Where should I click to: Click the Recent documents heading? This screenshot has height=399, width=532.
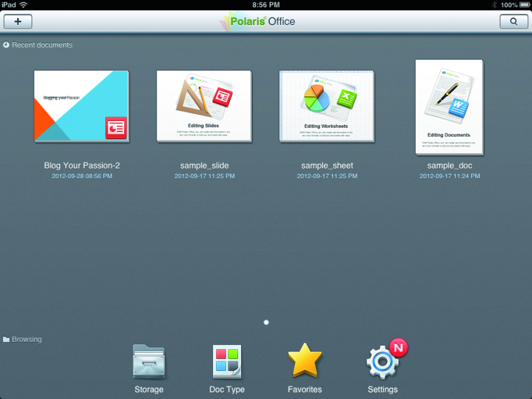42,45
